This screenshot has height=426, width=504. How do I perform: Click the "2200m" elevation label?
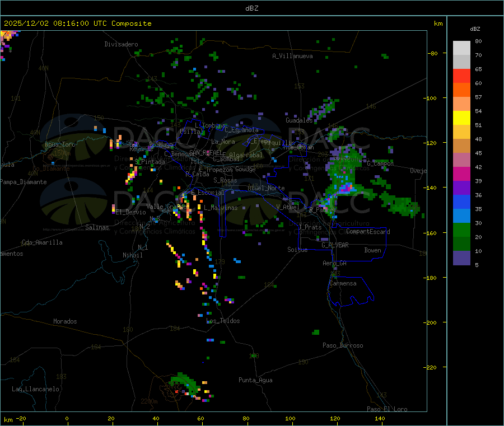pos(149,401)
